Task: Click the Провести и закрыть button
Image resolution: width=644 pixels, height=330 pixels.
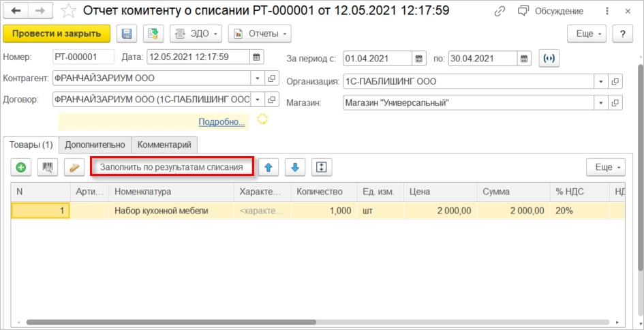Action: [x=57, y=33]
